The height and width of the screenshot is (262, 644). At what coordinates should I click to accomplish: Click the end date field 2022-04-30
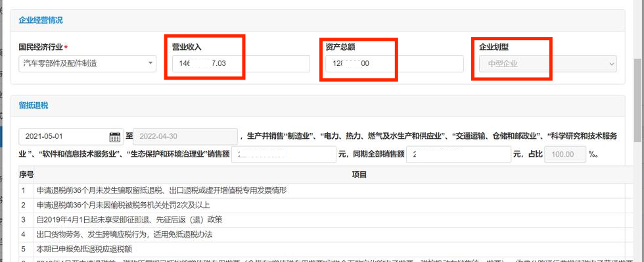coord(185,136)
